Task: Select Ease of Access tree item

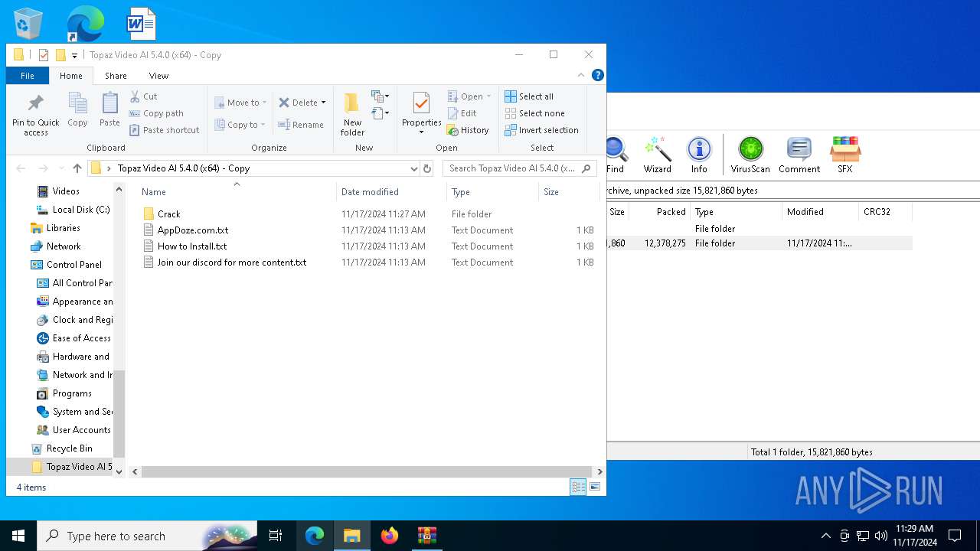Action: 81,338
